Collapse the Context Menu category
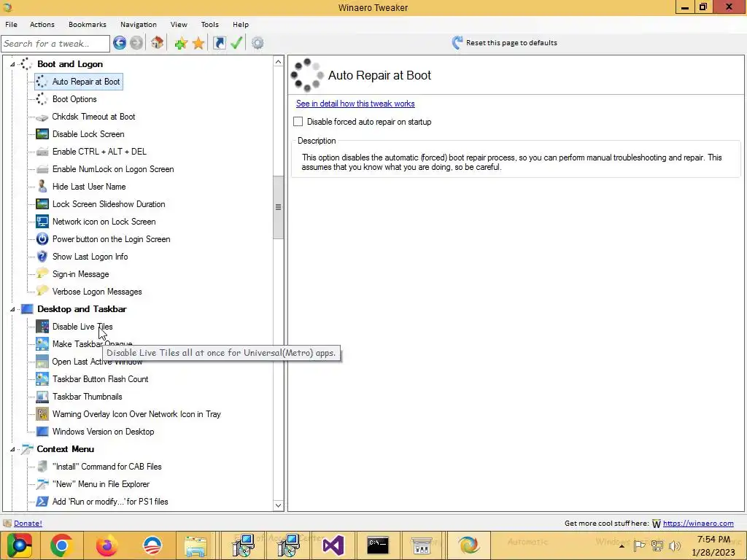747x560 pixels. click(x=12, y=449)
